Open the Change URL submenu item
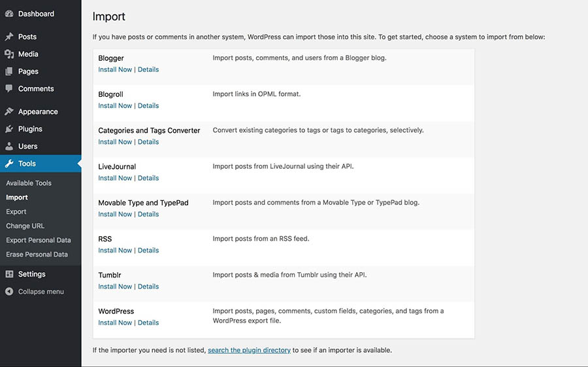This screenshot has width=588, height=367. (x=25, y=226)
